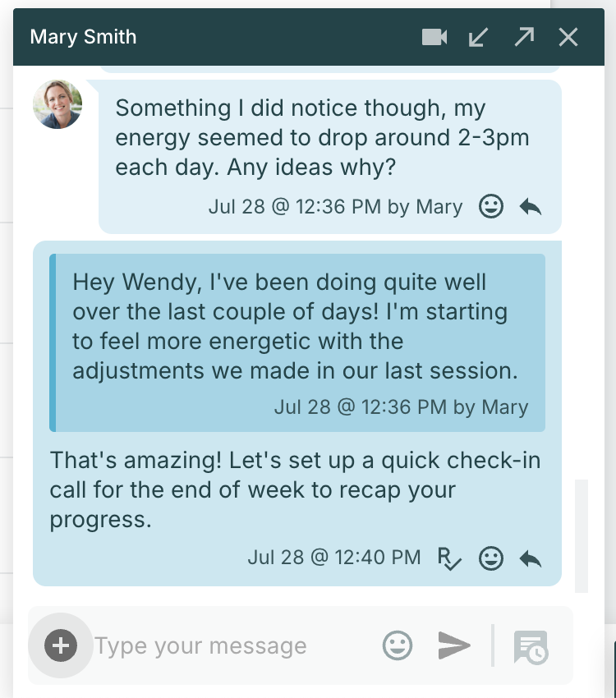Start a video call with Mary Smith

click(434, 37)
